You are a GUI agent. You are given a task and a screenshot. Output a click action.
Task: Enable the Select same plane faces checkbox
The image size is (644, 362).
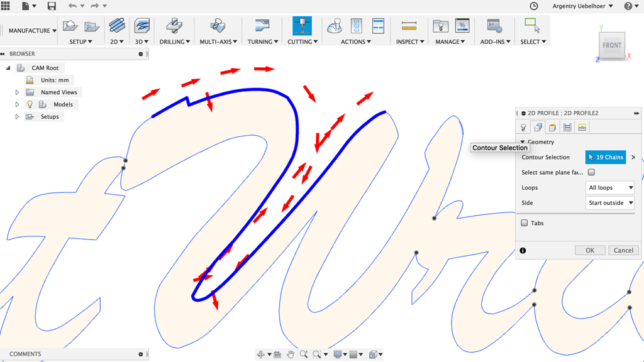coord(591,172)
